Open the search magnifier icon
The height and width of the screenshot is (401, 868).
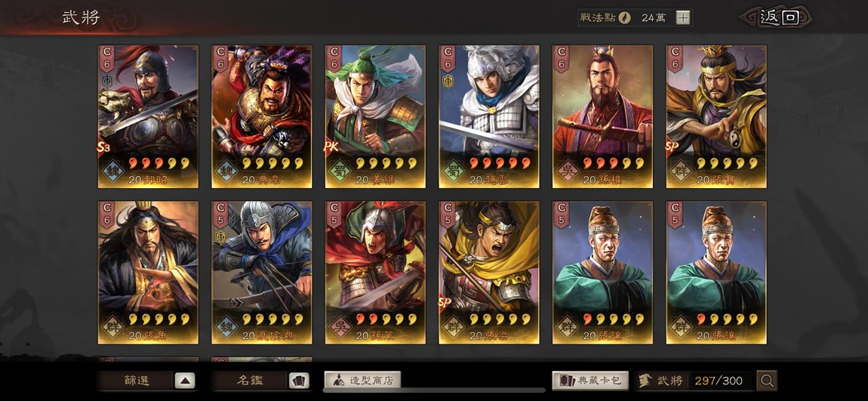point(767,381)
